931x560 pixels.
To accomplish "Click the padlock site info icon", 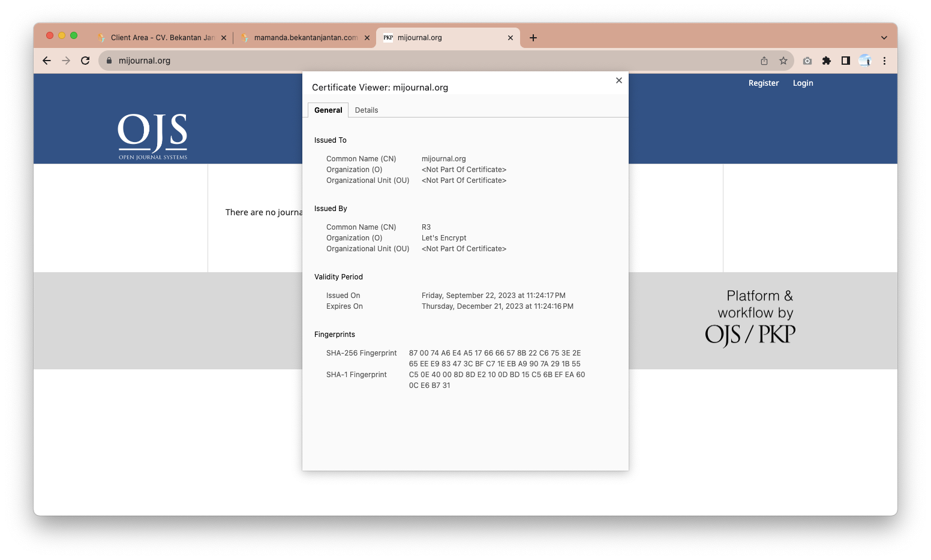I will coord(109,61).
